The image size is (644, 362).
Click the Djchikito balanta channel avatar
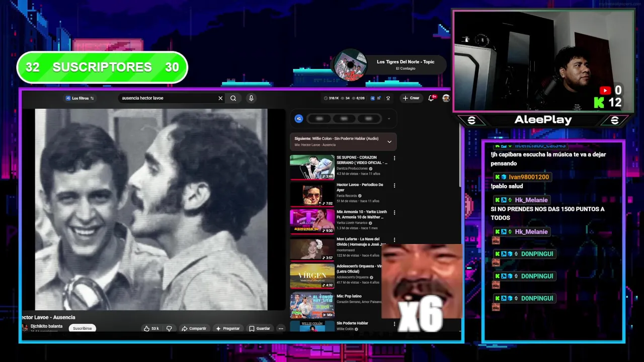pos(25,328)
